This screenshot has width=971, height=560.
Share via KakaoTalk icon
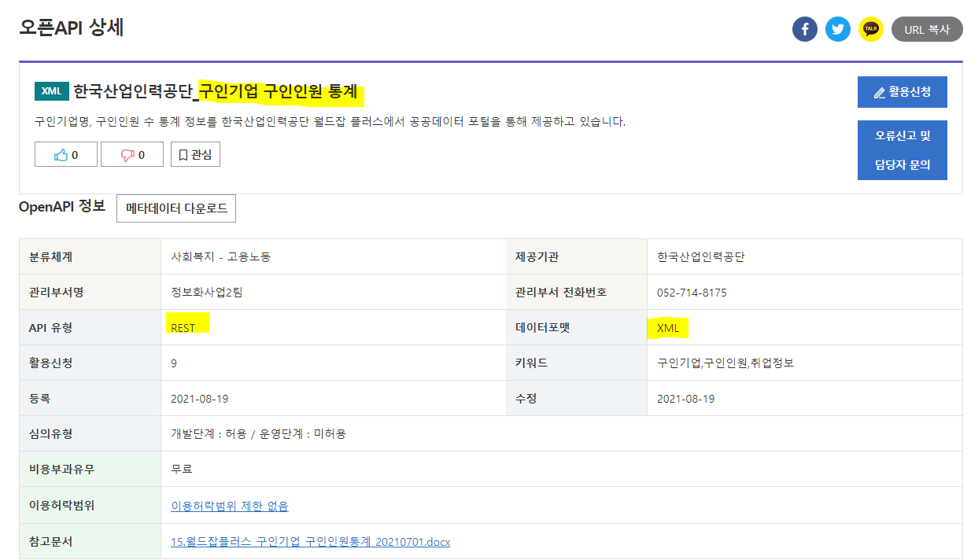coord(871,30)
